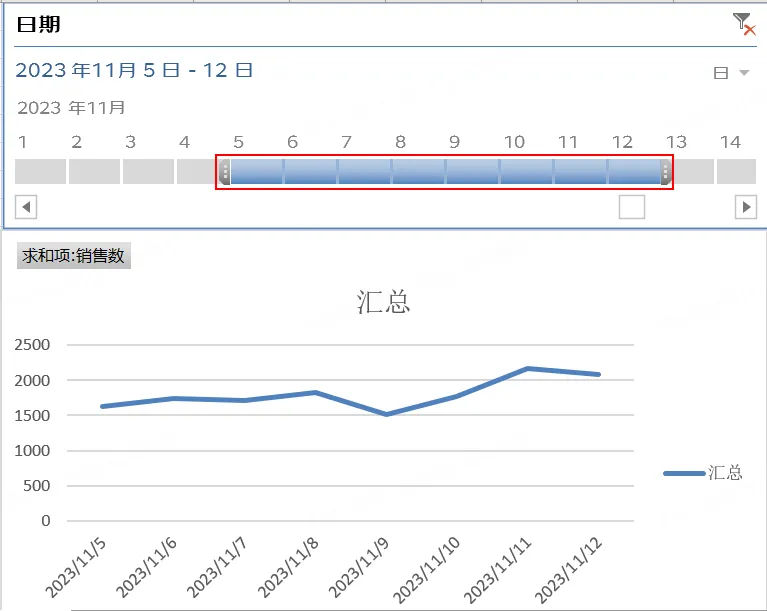Click the 2023 年11月 month label
Image resolution: width=767 pixels, height=611 pixels.
tap(71, 108)
